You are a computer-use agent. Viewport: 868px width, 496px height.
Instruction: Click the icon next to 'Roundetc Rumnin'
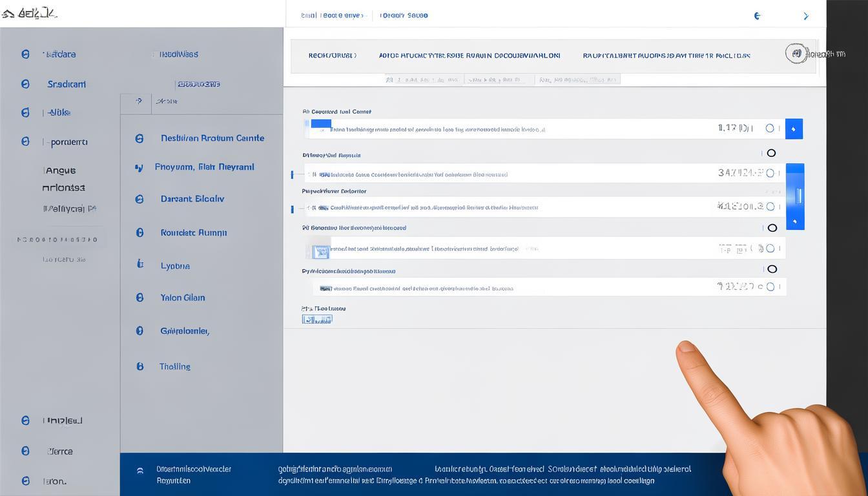pyautogui.click(x=139, y=232)
